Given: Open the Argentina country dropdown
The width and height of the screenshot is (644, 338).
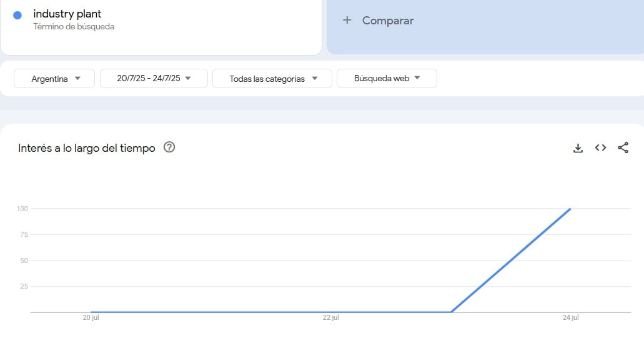Looking at the screenshot, I should tap(54, 79).
